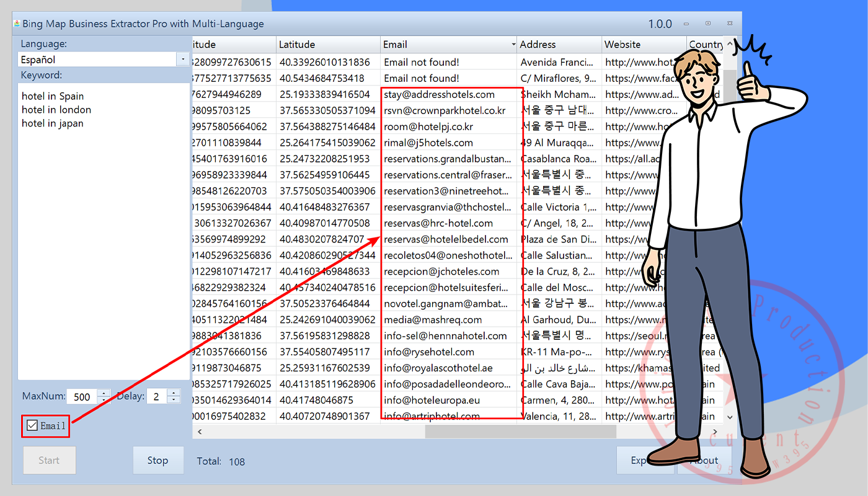The image size is (868, 496).
Task: Select the email cell info@hoteleuropa.eu
Action: tap(449, 401)
